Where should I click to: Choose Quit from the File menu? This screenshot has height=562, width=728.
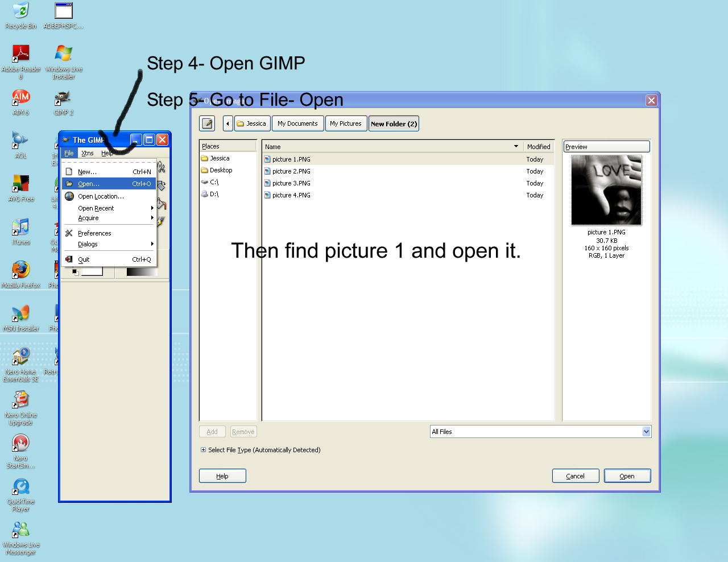[x=109, y=259]
